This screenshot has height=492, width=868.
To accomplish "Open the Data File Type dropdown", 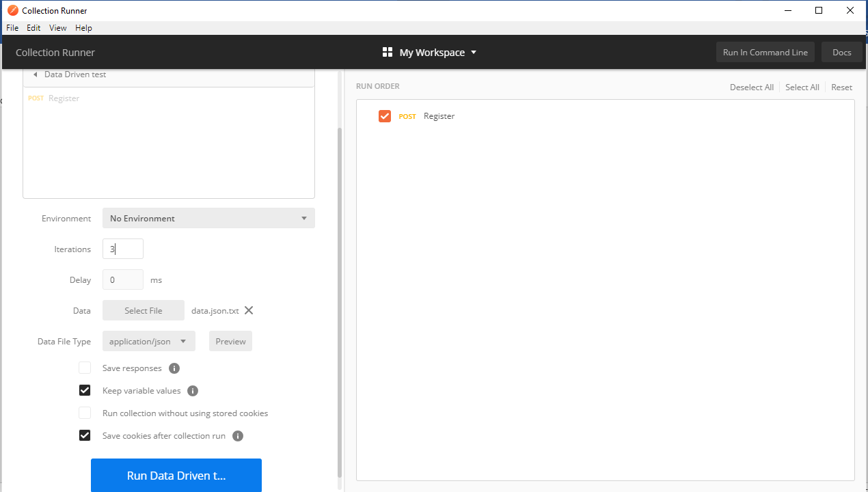I will click(x=148, y=341).
